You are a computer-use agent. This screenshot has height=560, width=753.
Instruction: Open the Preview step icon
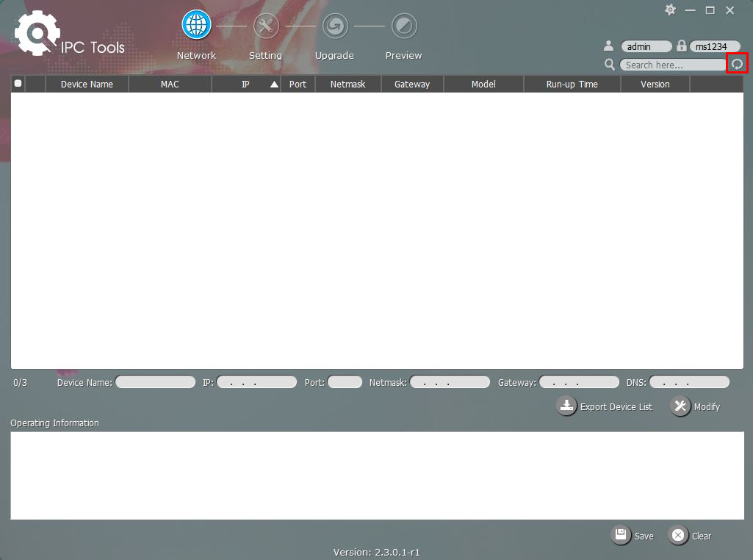(404, 26)
